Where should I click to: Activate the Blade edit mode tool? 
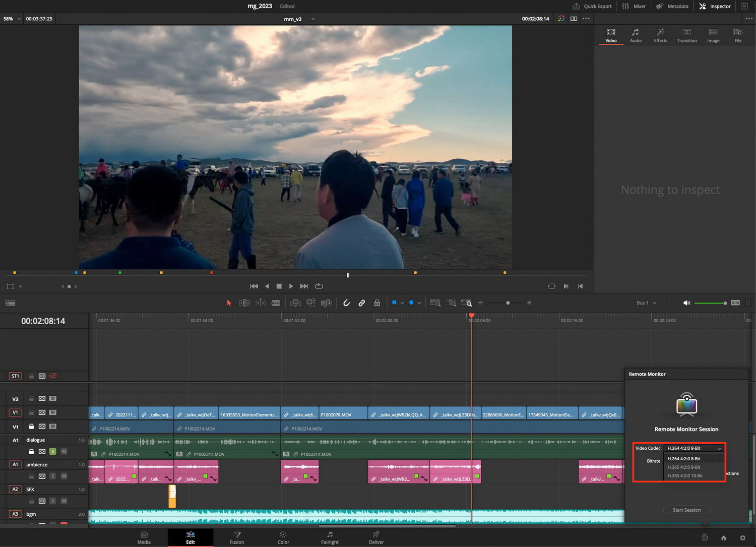pos(276,303)
